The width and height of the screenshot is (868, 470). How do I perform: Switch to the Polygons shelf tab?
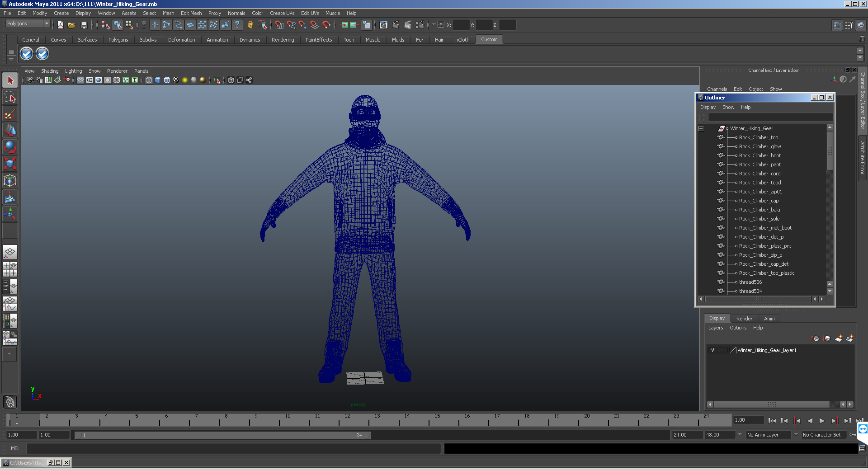click(x=118, y=40)
